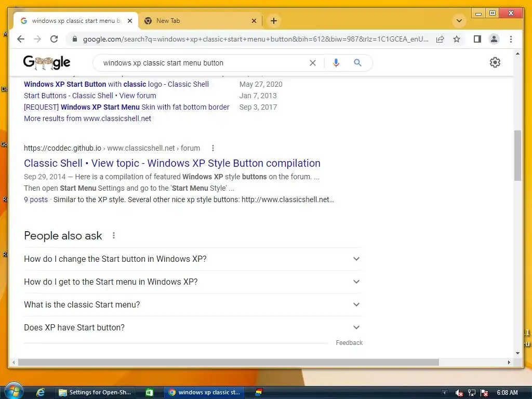Click the Chrome address bar URL

pyautogui.click(x=256, y=39)
